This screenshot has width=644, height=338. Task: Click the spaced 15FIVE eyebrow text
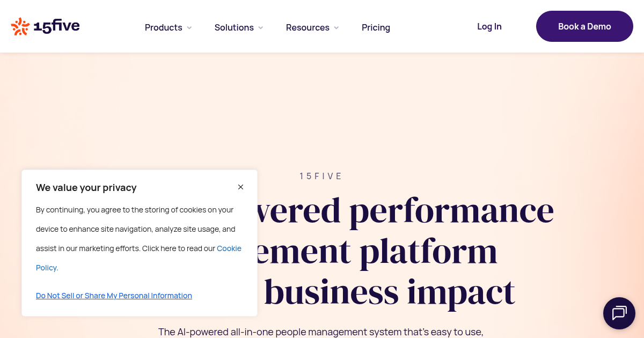[x=321, y=176]
